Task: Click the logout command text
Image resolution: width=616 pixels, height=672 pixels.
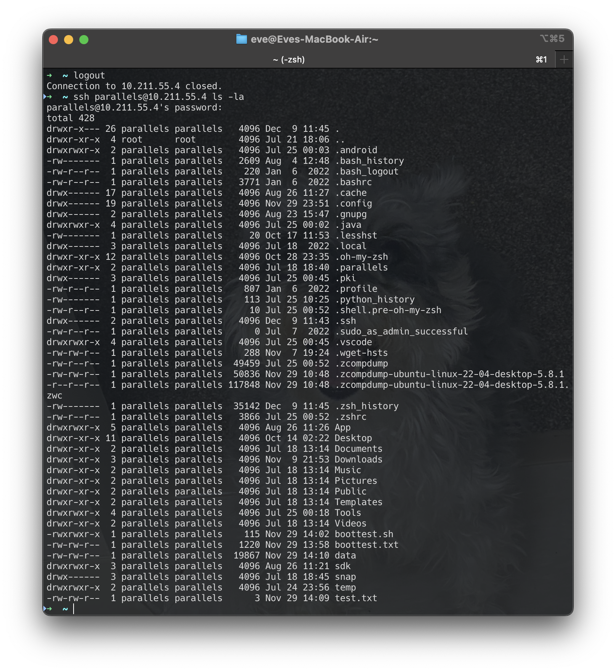Action: pos(89,75)
